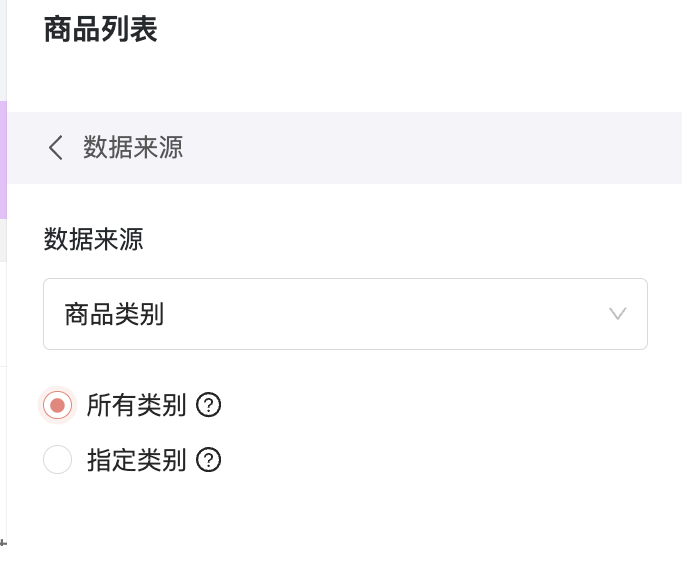Click the filled red dot inside 所有类别 radio
682x586 pixels.
(57, 405)
